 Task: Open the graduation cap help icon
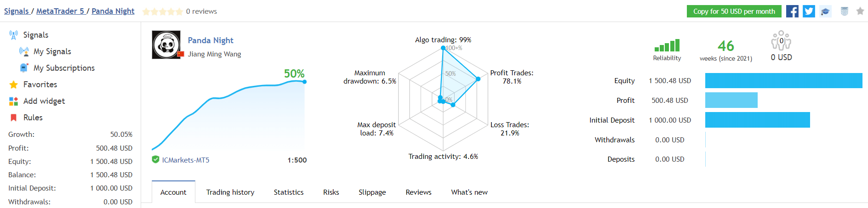(x=825, y=11)
